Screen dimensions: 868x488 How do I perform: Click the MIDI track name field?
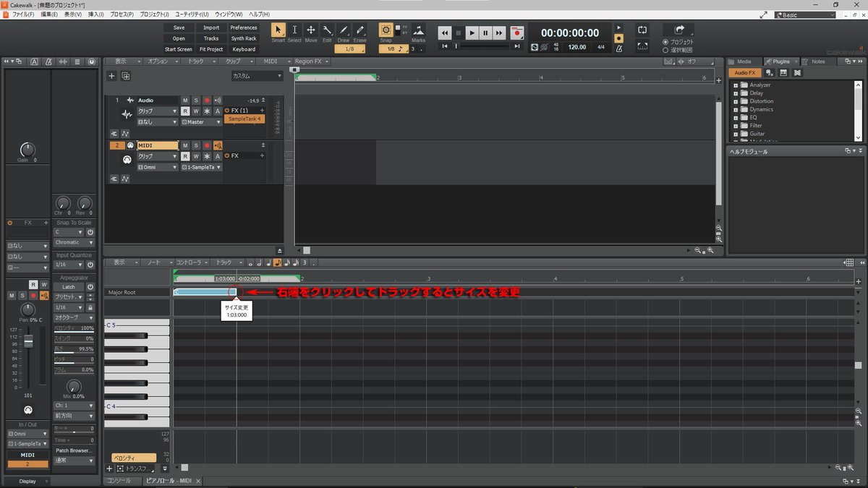158,145
